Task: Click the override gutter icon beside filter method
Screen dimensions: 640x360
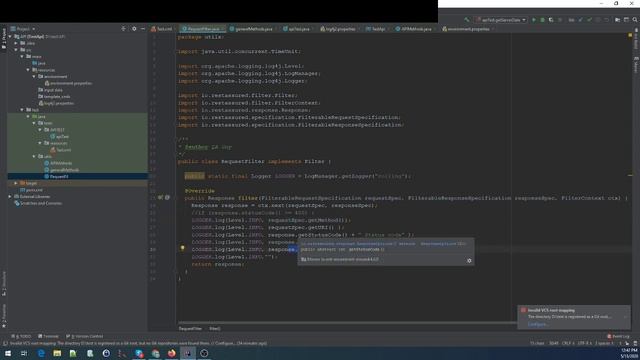Action: (160, 198)
